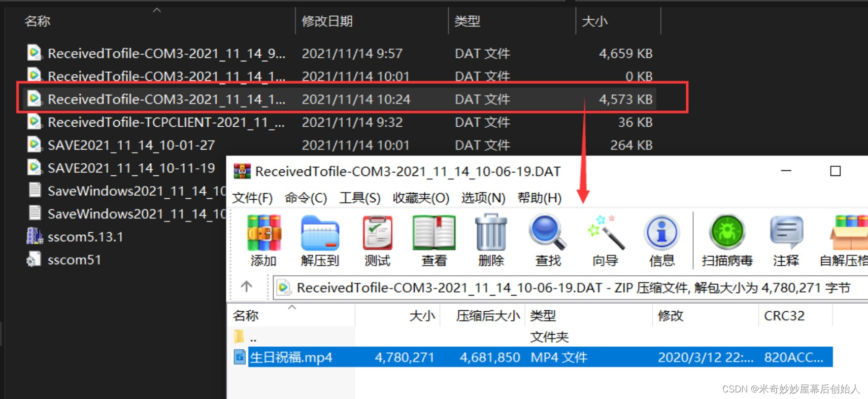Screen dimensions: 868x399
Task: Click the 自解压格式 (SFX) box icon
Action: click(849, 233)
